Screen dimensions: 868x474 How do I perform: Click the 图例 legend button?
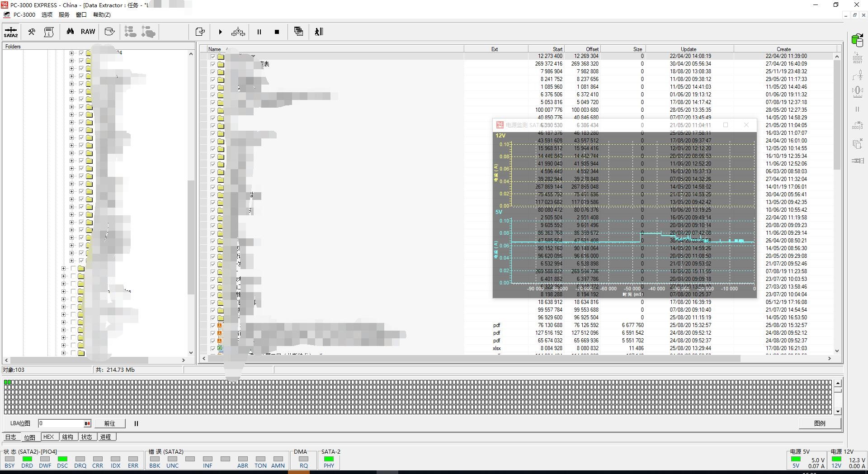pyautogui.click(x=819, y=424)
